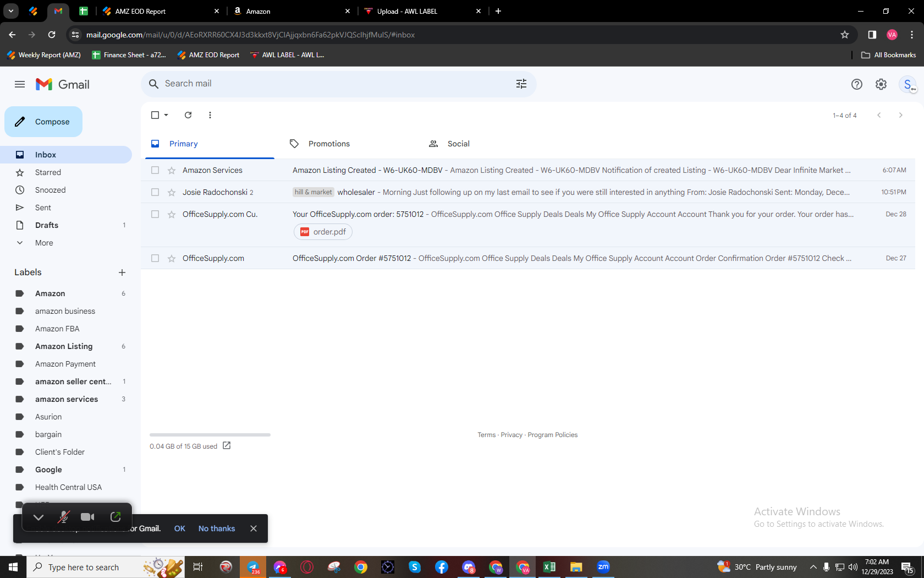Screen dimensions: 924x578
Task: Open the Inbox folder
Action: point(66,155)
